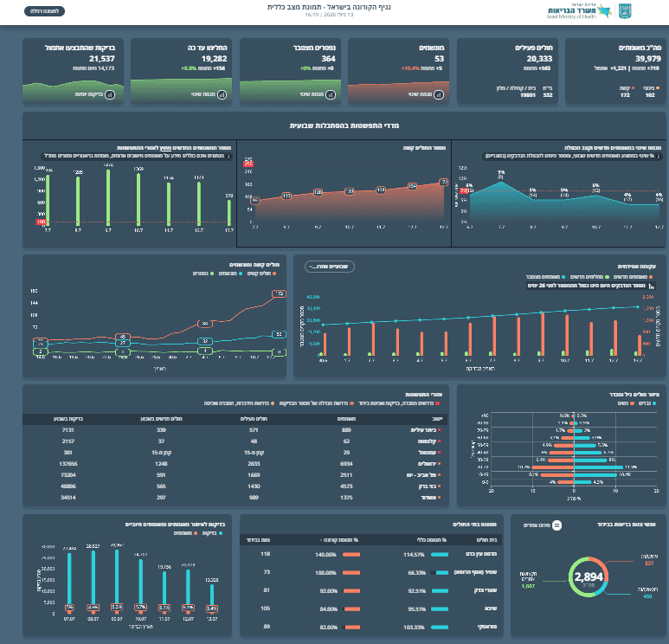Toggle cyan men legend in age-gender chart

click(x=647, y=403)
